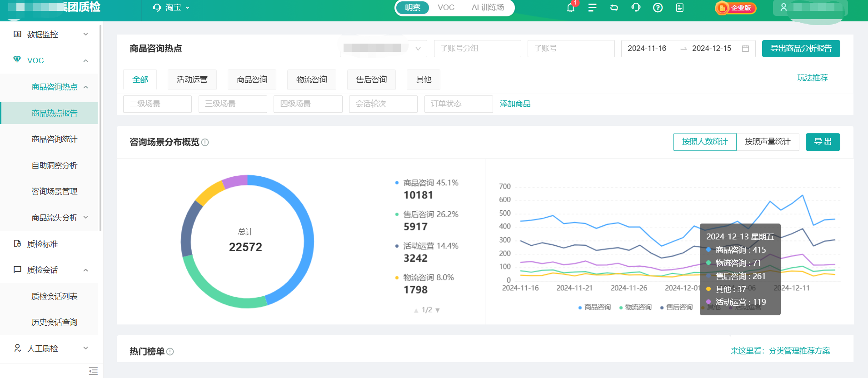Select the 售后咨询 category tab
This screenshot has height=378, width=868.
click(371, 80)
